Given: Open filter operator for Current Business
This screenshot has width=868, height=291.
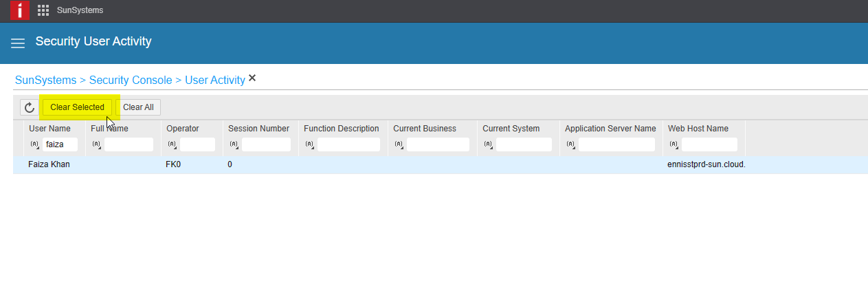Looking at the screenshot, I should 399,144.
